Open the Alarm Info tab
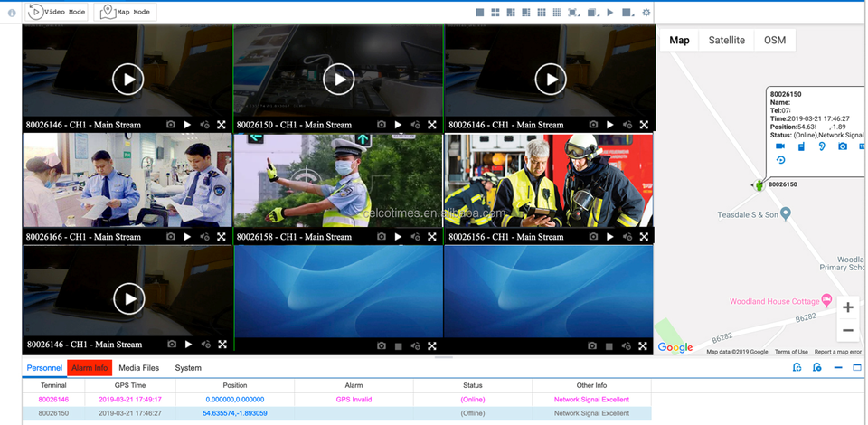The height and width of the screenshot is (425, 868). (90, 368)
